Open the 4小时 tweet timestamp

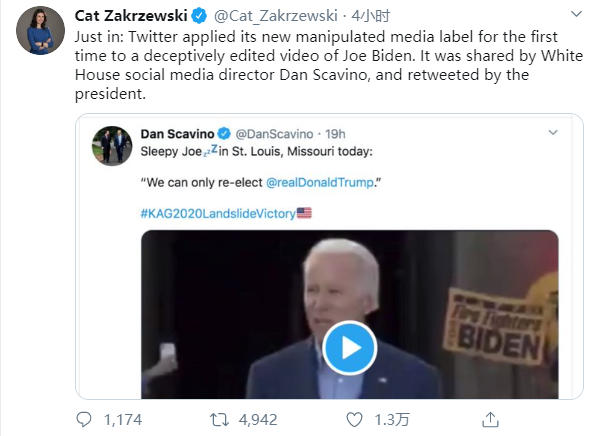[370, 16]
